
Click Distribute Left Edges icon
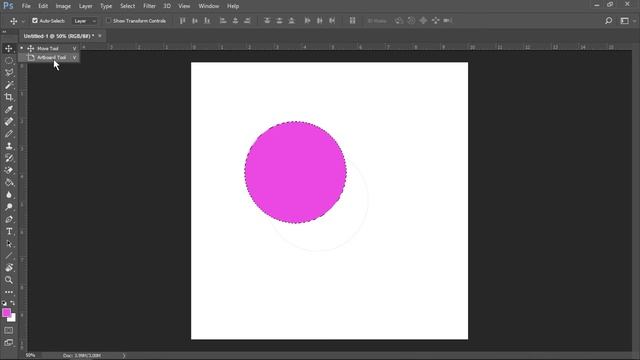click(x=307, y=21)
